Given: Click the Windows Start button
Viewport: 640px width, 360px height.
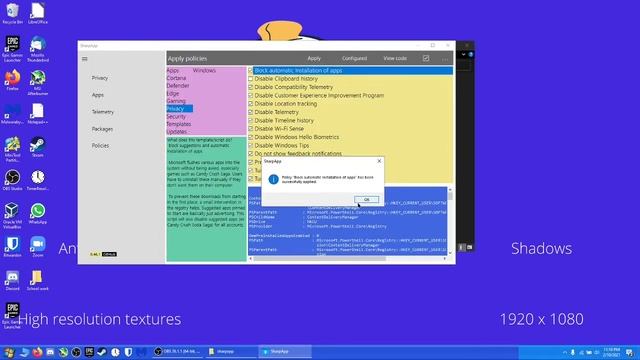Looking at the screenshot, I should pos(9,352).
